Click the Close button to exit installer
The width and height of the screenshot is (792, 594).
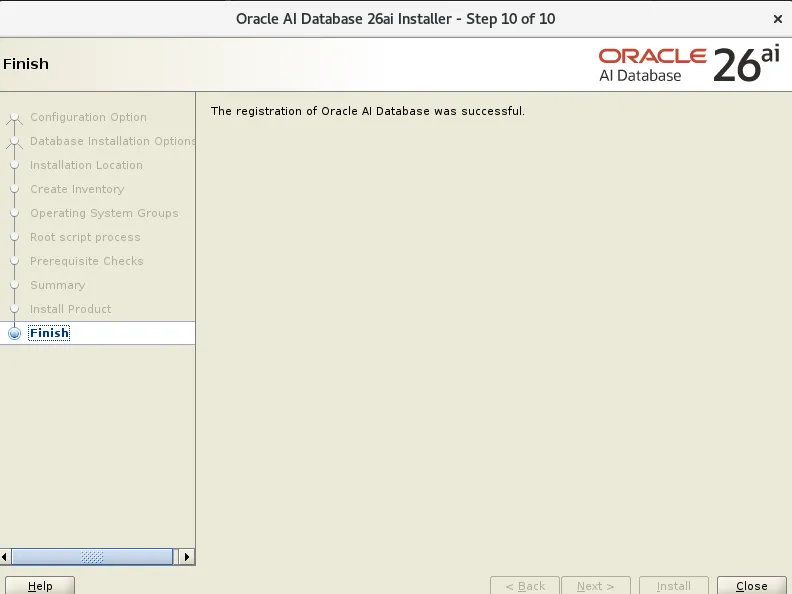coord(752,585)
